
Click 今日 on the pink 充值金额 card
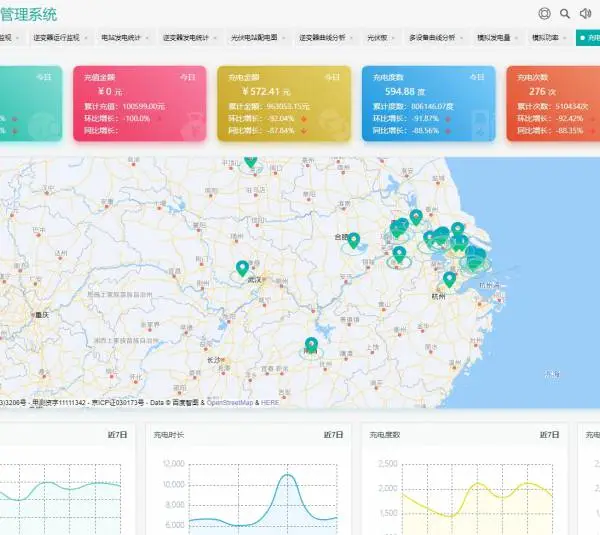(188, 77)
